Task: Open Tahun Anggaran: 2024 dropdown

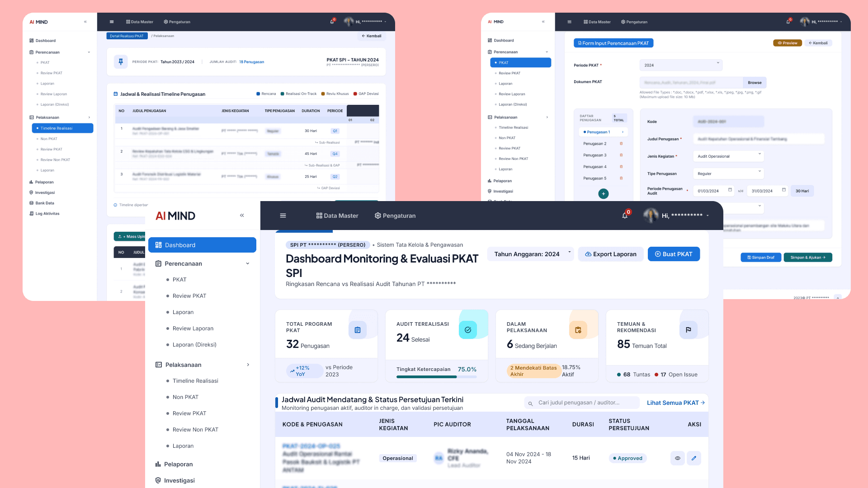Action: point(531,254)
